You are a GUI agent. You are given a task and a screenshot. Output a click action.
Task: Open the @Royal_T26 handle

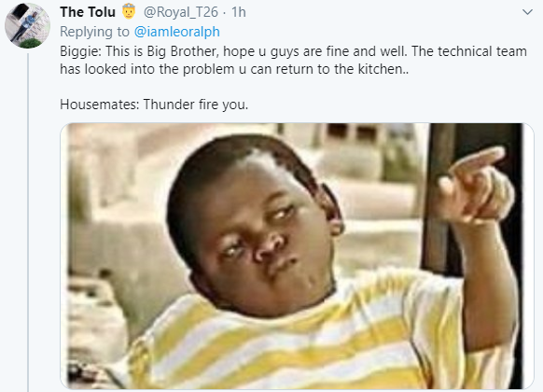[x=181, y=12]
